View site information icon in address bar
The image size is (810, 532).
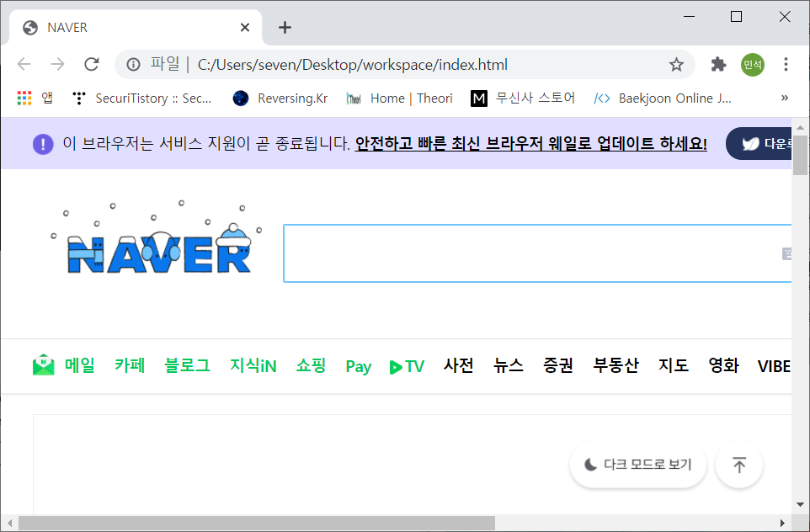[x=133, y=65]
